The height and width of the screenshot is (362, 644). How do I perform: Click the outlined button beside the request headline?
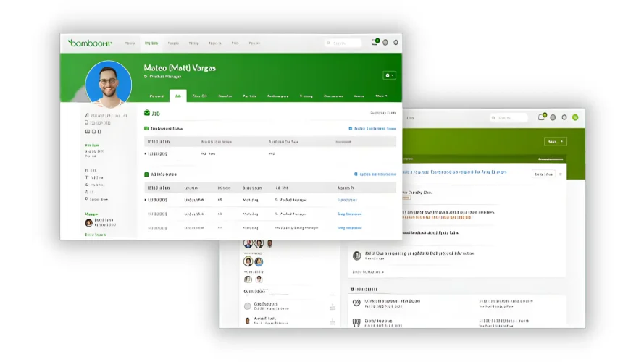pyautogui.click(x=543, y=174)
